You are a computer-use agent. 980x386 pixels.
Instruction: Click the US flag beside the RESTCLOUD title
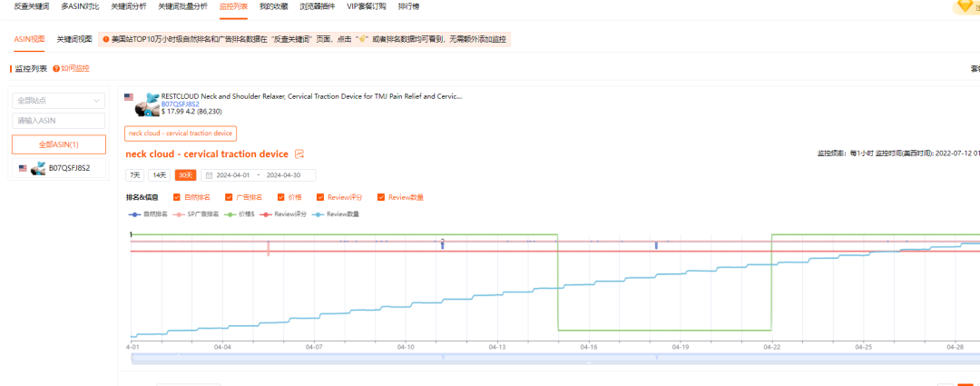[129, 96]
